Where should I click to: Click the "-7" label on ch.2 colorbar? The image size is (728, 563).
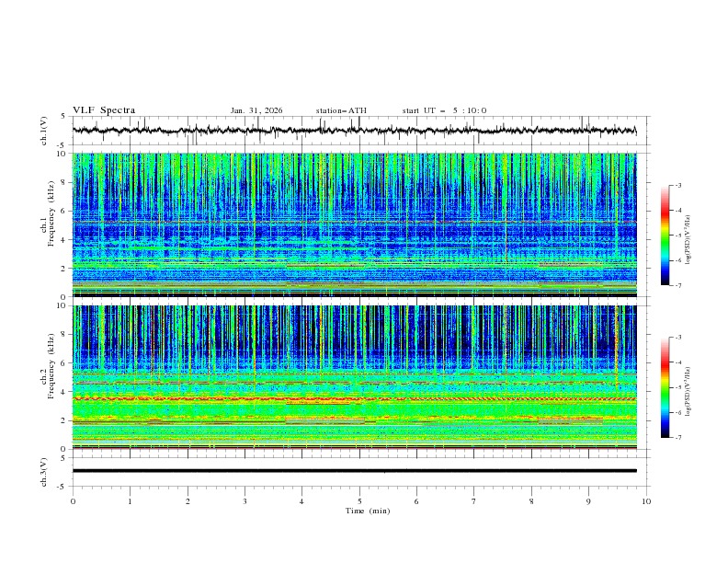(x=678, y=437)
